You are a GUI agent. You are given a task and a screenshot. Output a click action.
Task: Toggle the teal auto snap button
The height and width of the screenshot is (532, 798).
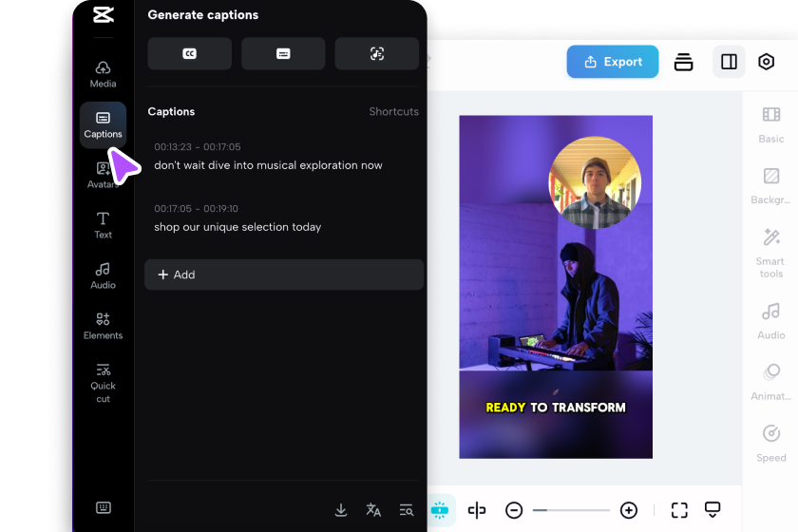coord(440,509)
